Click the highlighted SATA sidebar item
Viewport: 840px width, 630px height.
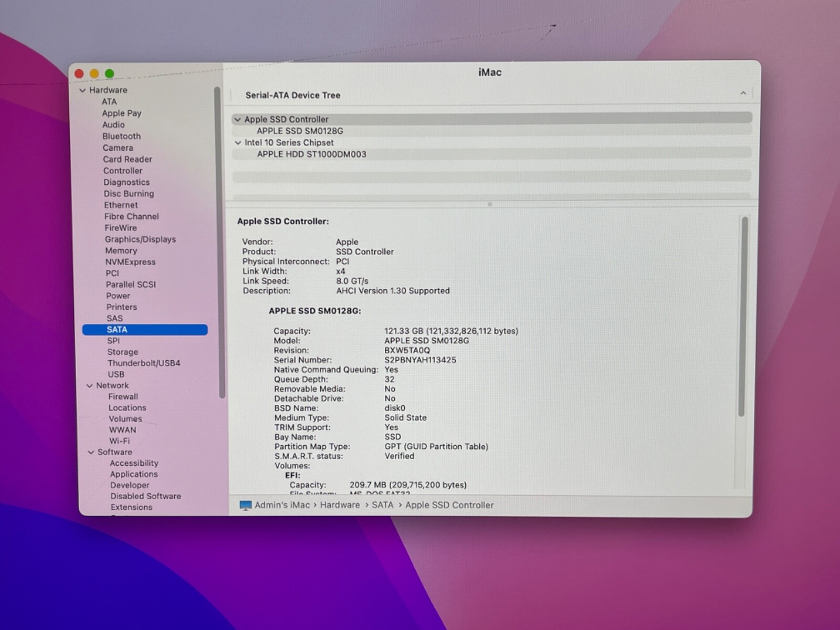pos(145,330)
